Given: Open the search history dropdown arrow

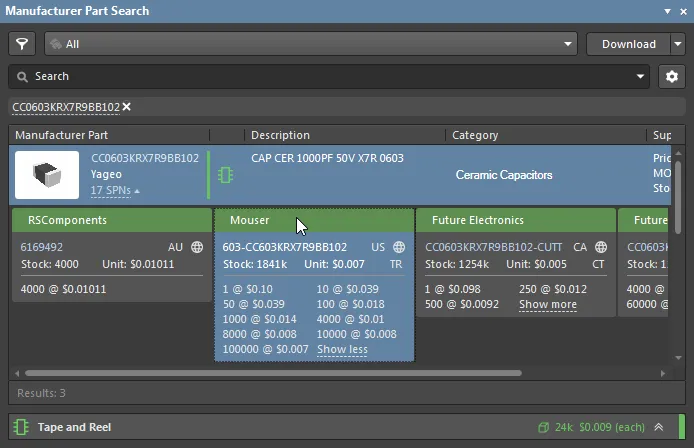Looking at the screenshot, I should click(x=642, y=76).
